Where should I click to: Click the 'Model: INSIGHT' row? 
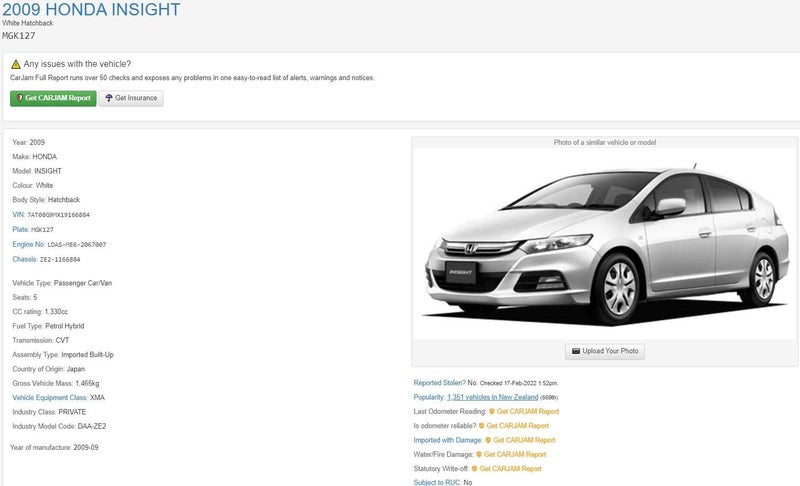click(37, 171)
